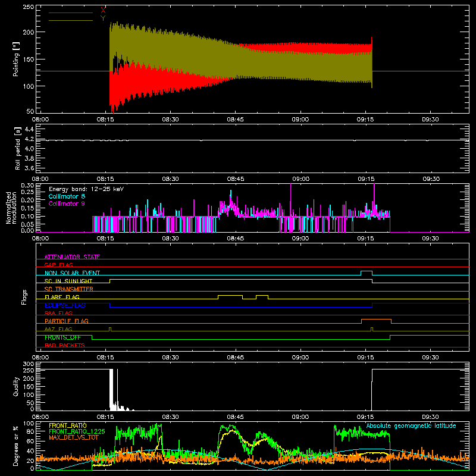Click the FLARE_FLAG label
The height and width of the screenshot is (476, 476).
pyautogui.click(x=62, y=297)
